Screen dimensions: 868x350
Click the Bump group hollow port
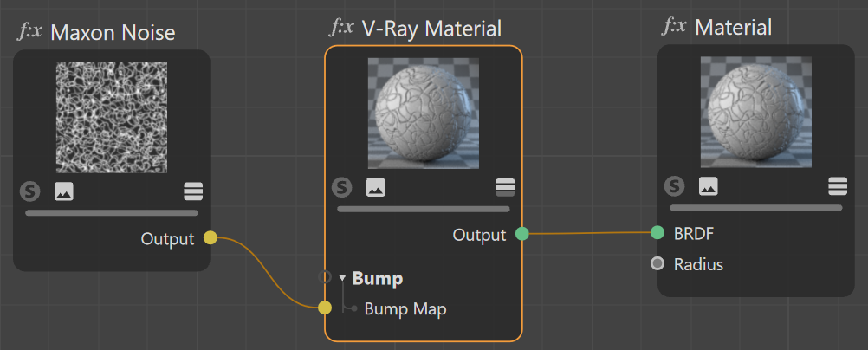pos(325,276)
